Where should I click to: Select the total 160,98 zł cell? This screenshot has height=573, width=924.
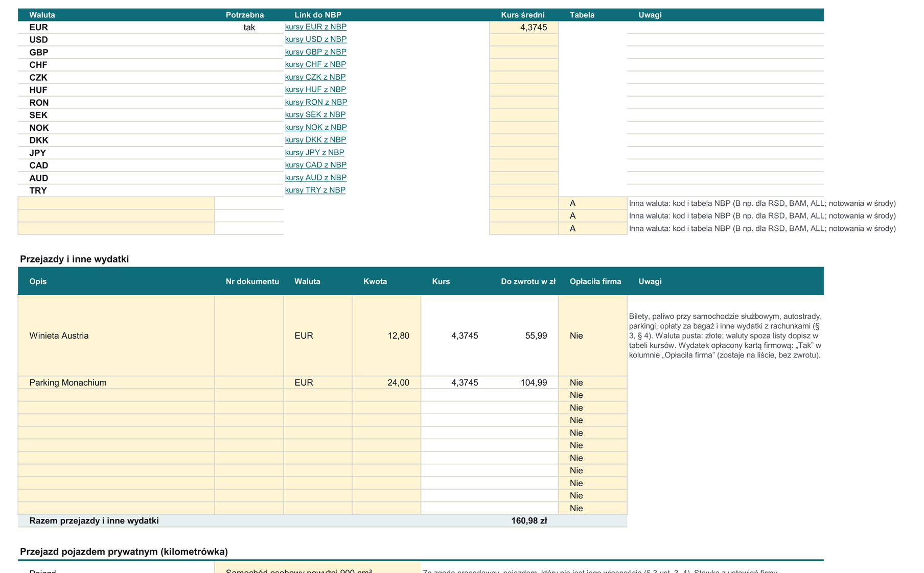point(524,521)
